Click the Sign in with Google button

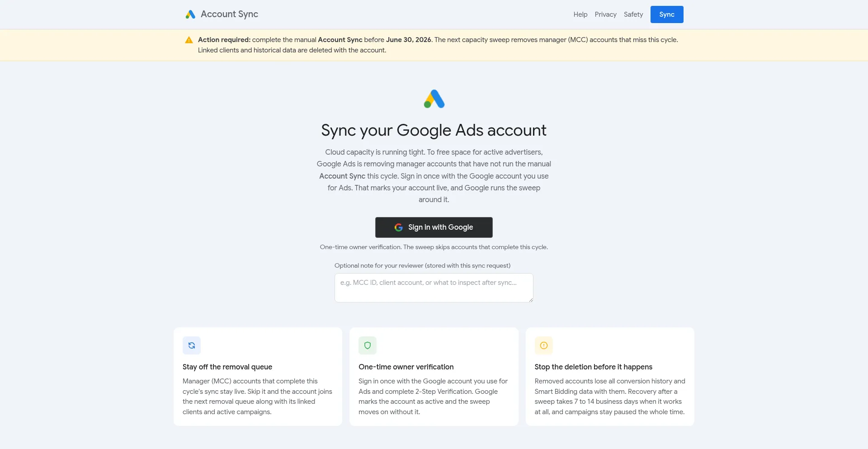[434, 227]
